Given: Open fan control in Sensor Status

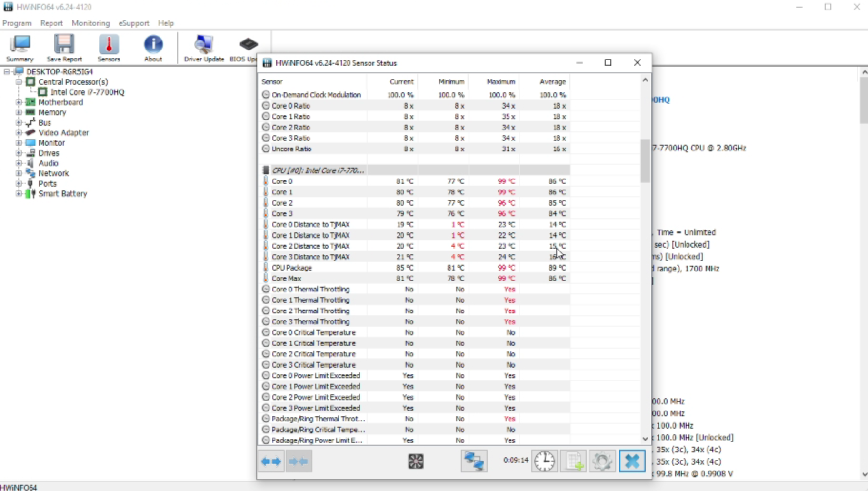Looking at the screenshot, I should [x=416, y=461].
